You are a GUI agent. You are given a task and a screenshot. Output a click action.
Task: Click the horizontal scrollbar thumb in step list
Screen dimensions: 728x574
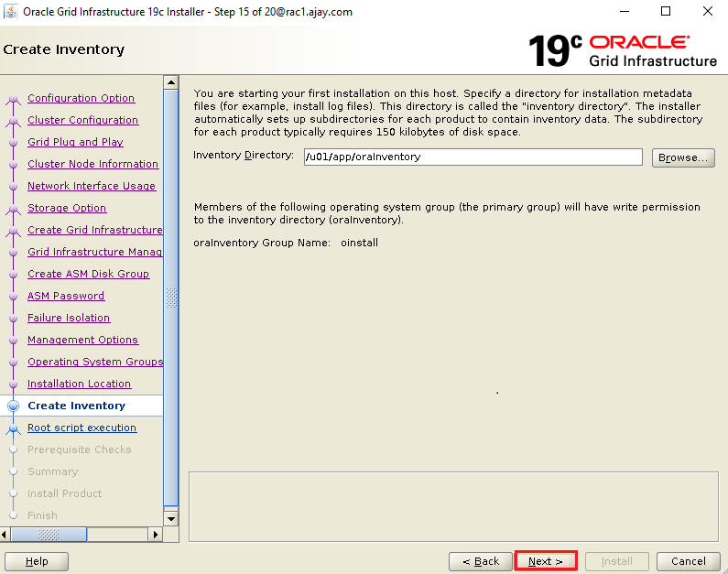(49, 535)
